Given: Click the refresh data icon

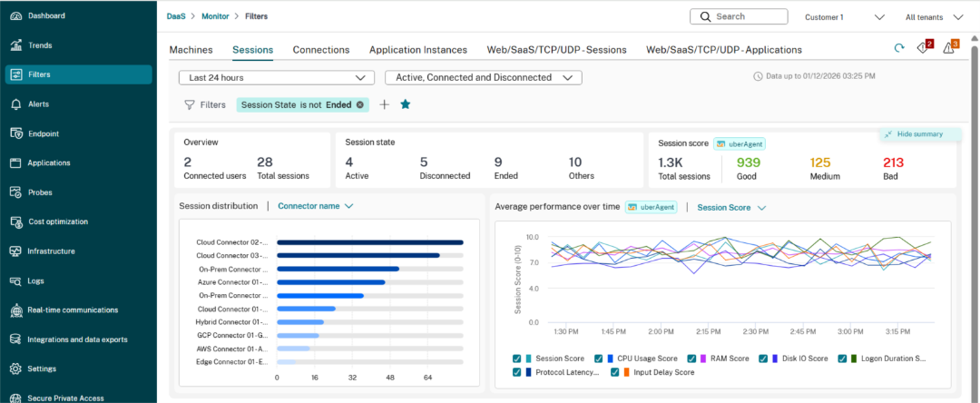Looking at the screenshot, I should tap(899, 48).
